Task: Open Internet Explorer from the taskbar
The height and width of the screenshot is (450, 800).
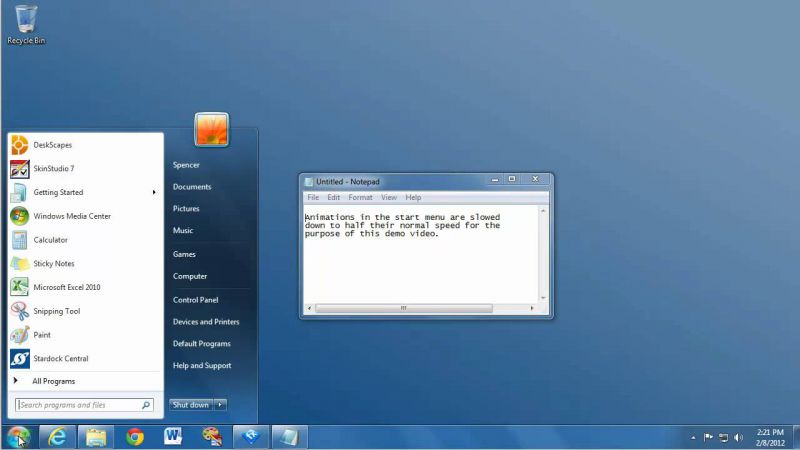Action: [57, 437]
